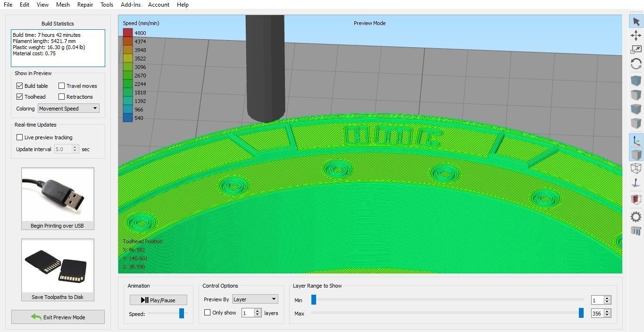Open the Account menu

click(159, 5)
